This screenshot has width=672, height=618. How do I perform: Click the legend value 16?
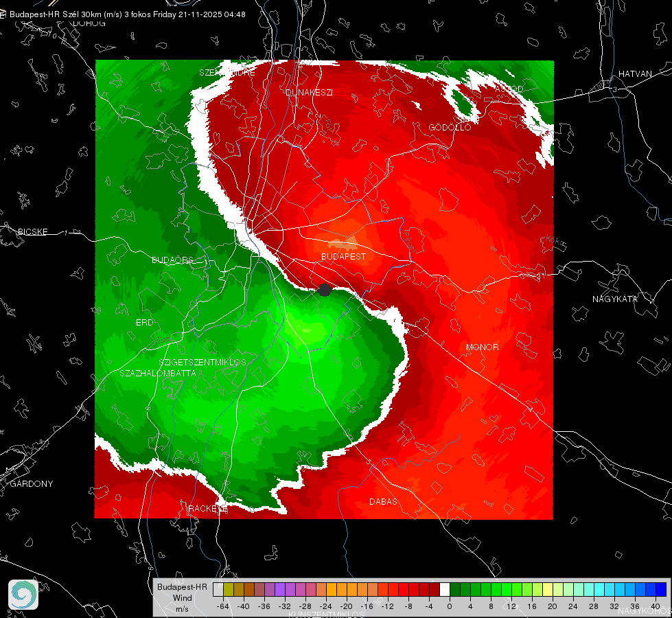coord(532,606)
